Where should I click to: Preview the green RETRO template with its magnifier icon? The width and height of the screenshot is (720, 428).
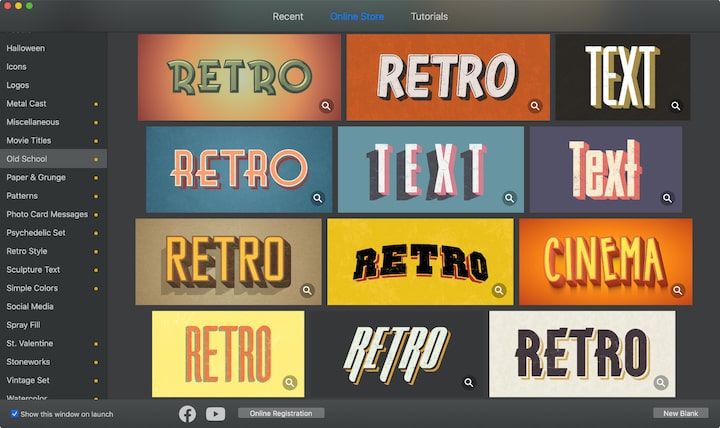tap(326, 106)
